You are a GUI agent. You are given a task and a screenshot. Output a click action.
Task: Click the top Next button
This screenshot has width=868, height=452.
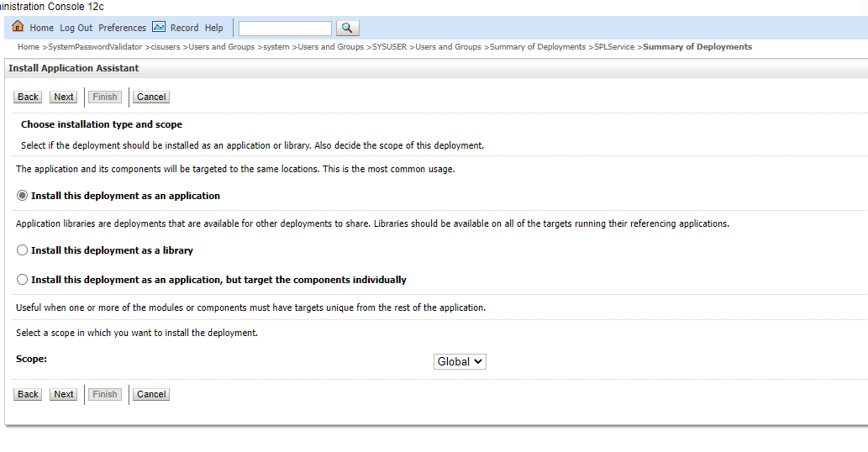pos(64,97)
